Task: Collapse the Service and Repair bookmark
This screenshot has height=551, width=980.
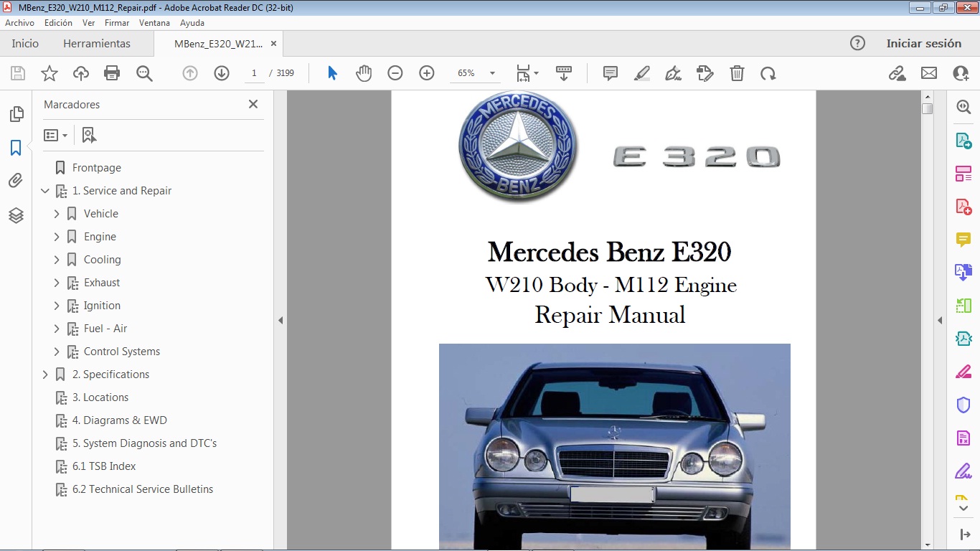Action: pyautogui.click(x=44, y=190)
